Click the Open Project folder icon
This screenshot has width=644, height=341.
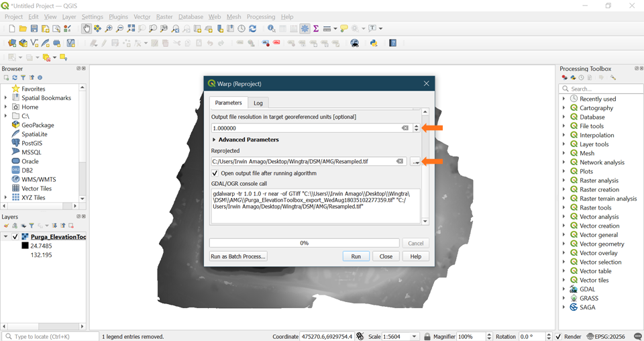pos(23,29)
